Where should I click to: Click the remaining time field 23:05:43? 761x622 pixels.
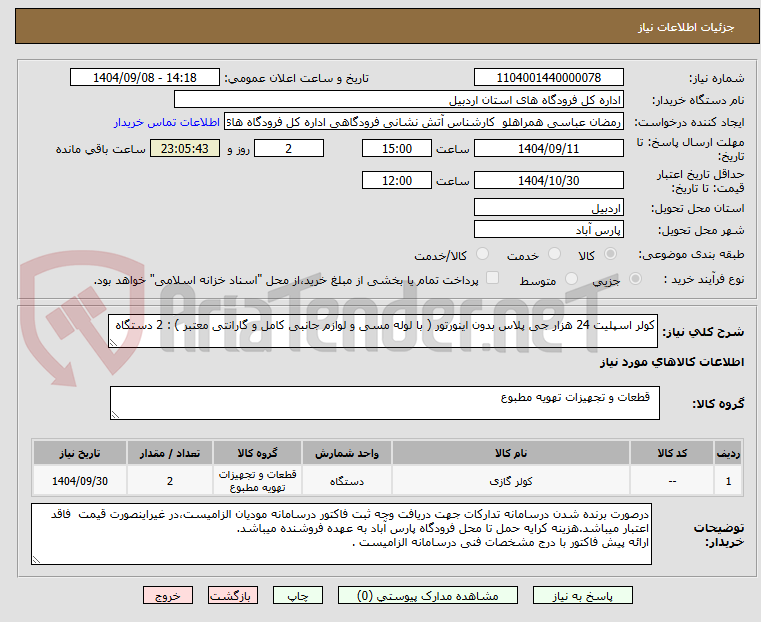(185, 148)
